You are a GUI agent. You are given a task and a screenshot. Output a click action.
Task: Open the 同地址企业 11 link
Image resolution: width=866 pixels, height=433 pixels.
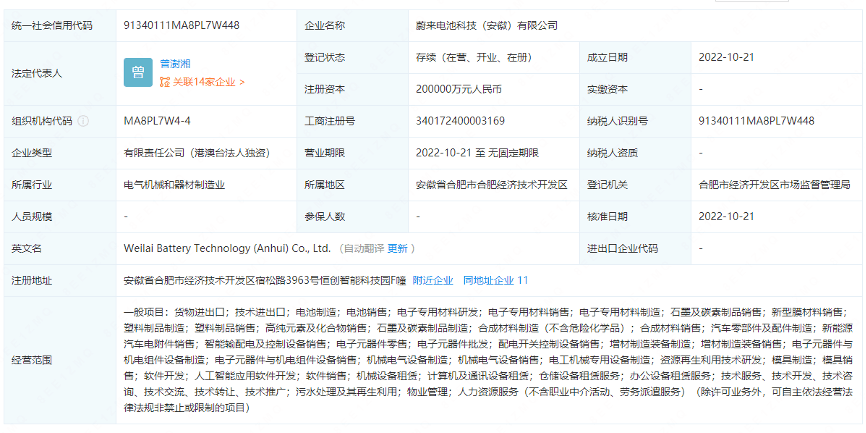pos(495,281)
